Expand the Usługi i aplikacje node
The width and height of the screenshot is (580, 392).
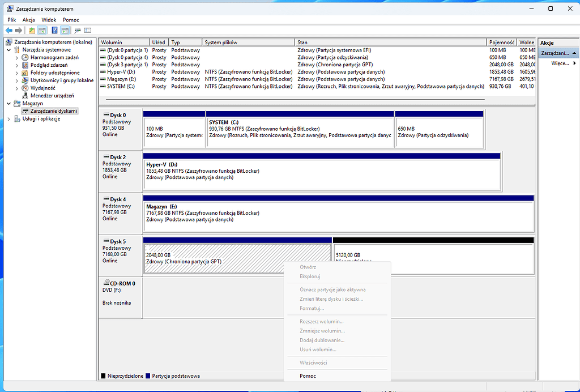coord(10,118)
